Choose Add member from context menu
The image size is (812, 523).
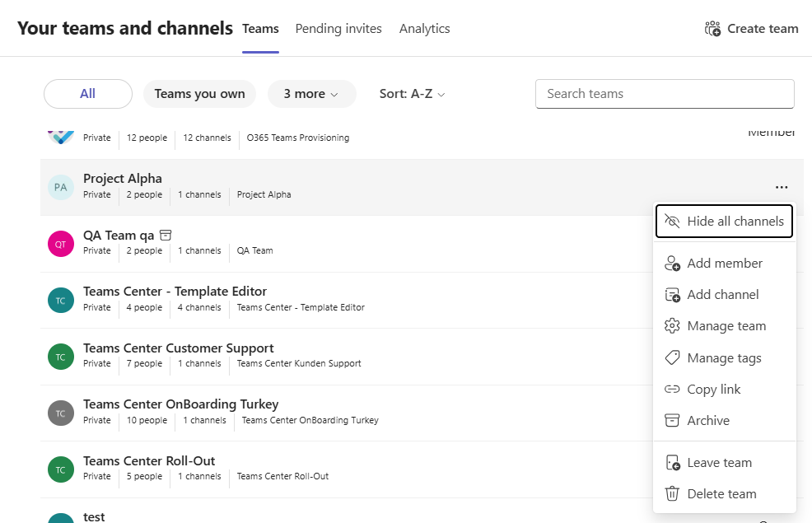tap(724, 264)
